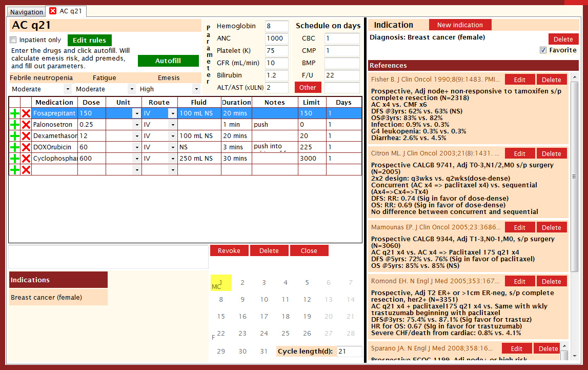Delete Dexamethasone row with red X

[x=26, y=136]
